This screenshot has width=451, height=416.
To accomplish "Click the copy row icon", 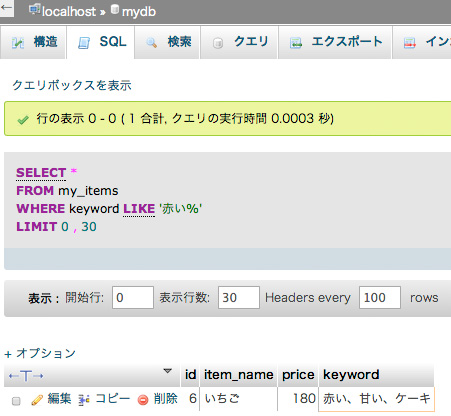I will 84,400.
